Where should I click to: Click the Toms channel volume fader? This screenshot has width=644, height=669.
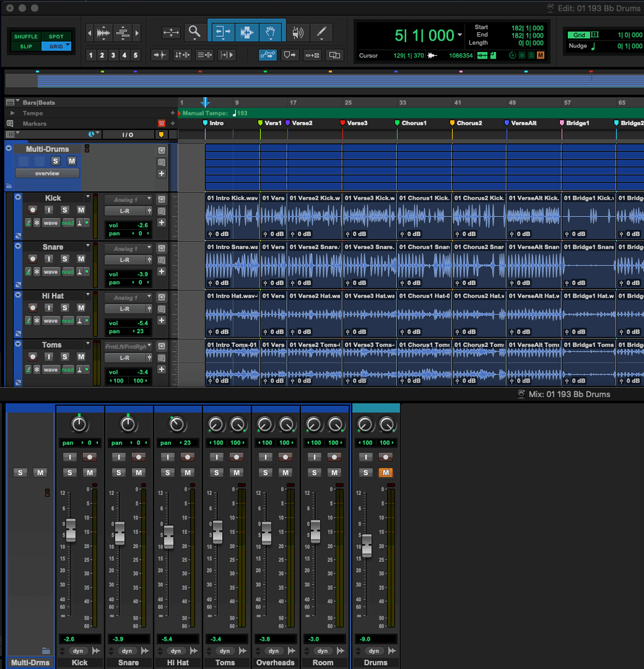[x=218, y=531]
